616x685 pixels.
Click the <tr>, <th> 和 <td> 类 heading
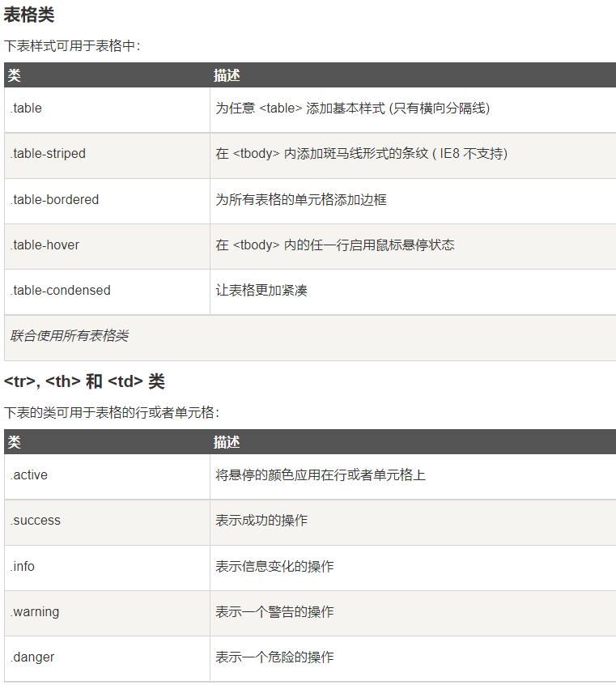click(84, 381)
